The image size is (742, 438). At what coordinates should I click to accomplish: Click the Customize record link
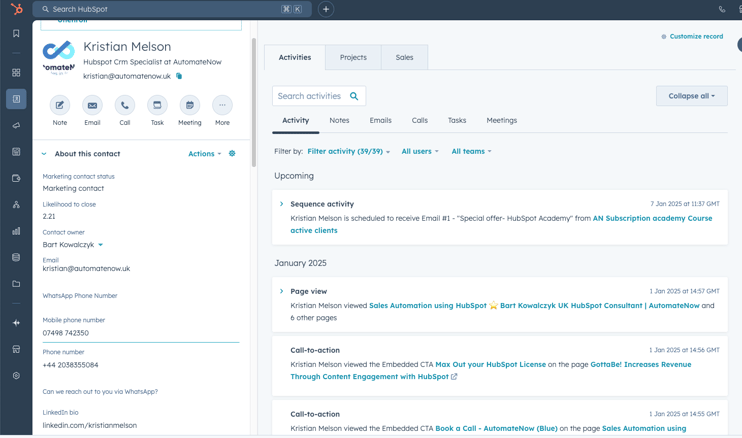pyautogui.click(x=695, y=37)
